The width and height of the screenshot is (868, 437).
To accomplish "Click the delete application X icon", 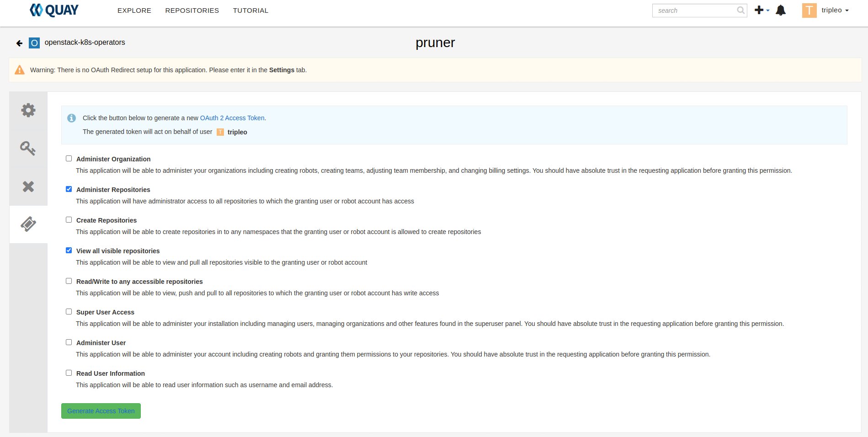I will [28, 187].
